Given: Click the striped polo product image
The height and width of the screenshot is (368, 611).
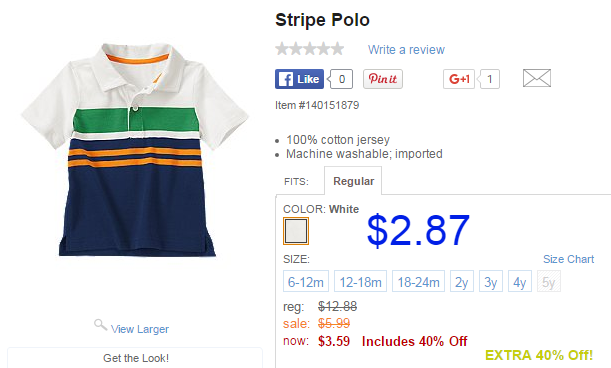Looking at the screenshot, I should [135, 150].
